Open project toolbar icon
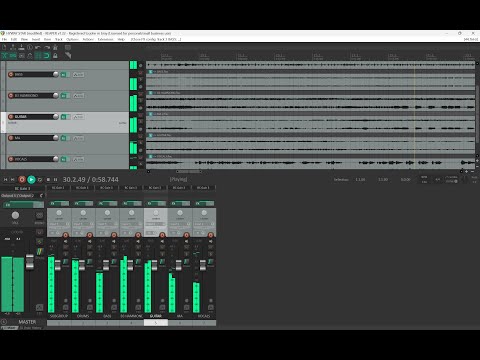Image resolution: width=480 pixels, height=360 pixels. pyautogui.click(x=13, y=48)
